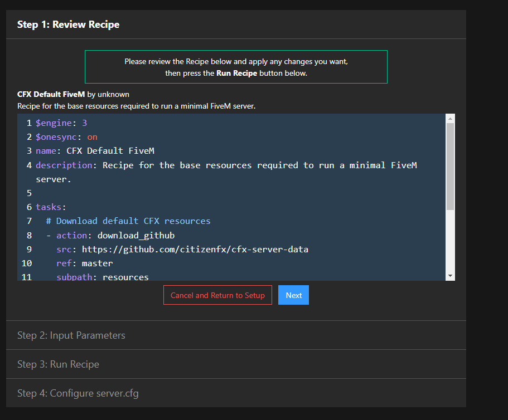This screenshot has width=508, height=420.
Task: Click the $onesync: on line
Action: [x=66, y=137]
